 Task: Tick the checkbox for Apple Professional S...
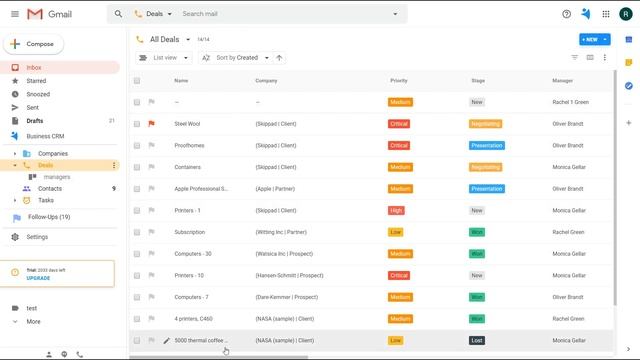(137, 189)
